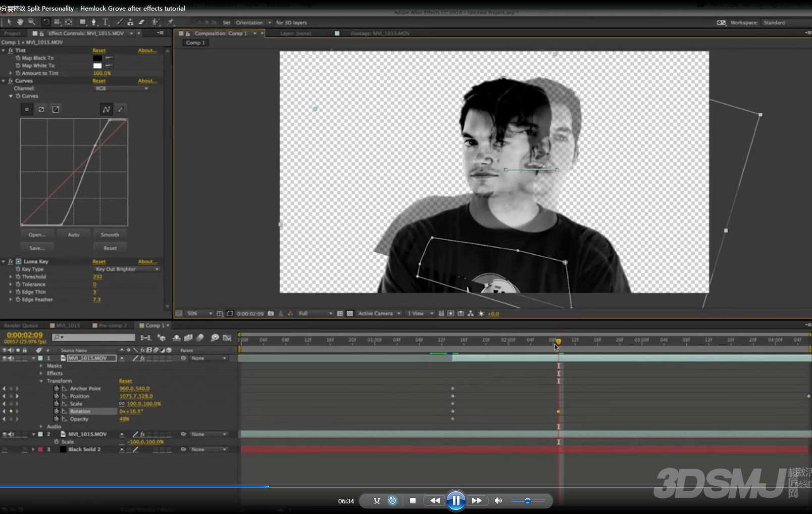Click the timeline layer search field

tap(94, 338)
